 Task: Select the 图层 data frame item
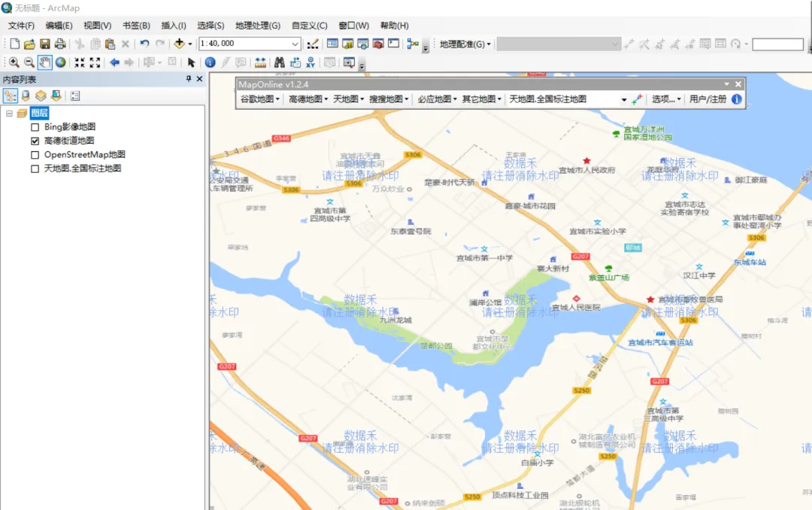39,113
